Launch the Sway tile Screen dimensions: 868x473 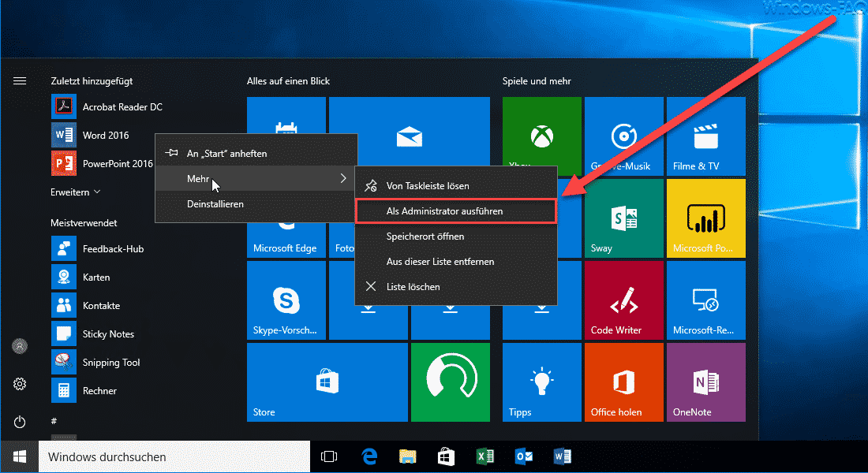pyautogui.click(x=624, y=218)
